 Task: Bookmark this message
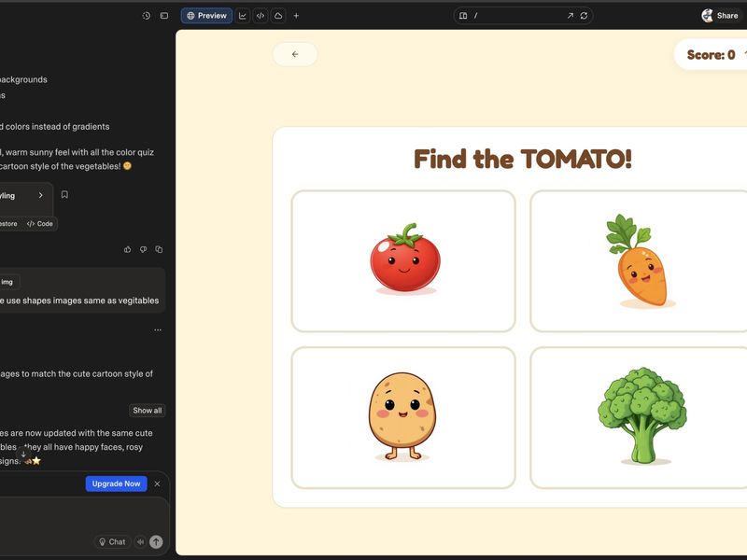click(x=64, y=195)
